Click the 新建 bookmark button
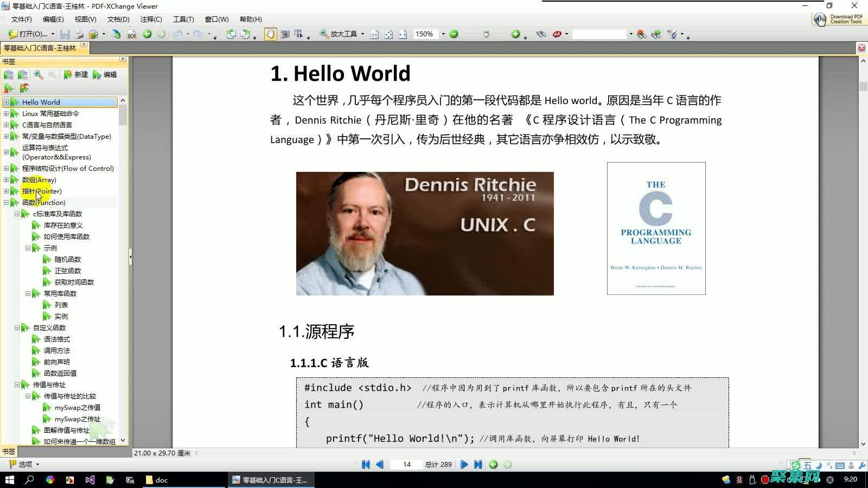The image size is (868, 488). coord(75,75)
